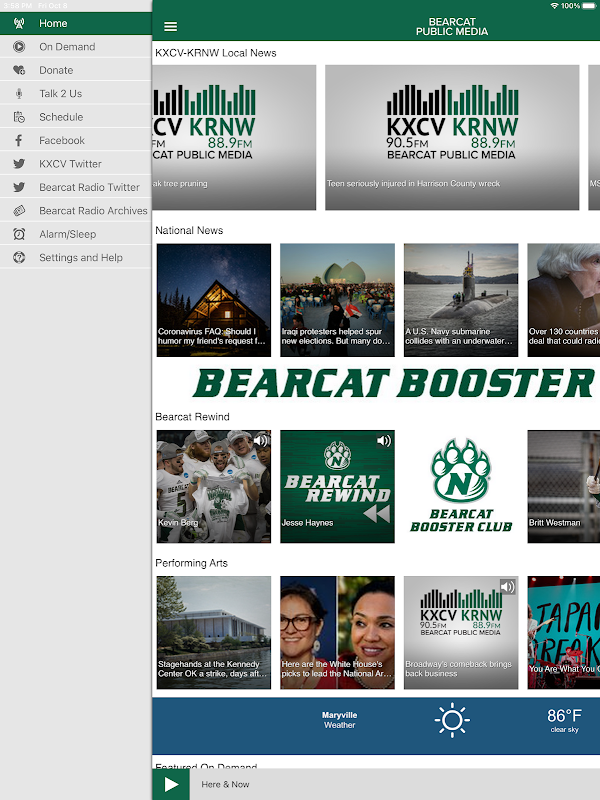Open White House's picks arts story
600x800 pixels.
click(337, 633)
